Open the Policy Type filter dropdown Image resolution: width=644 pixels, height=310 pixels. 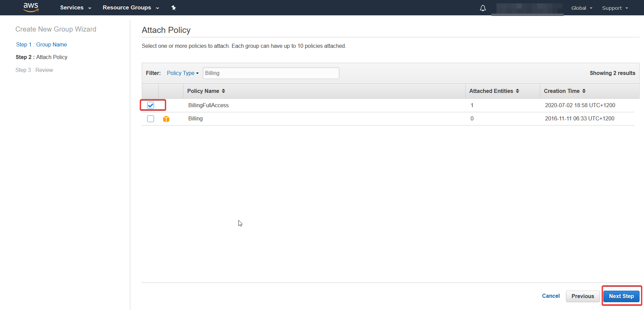182,73
